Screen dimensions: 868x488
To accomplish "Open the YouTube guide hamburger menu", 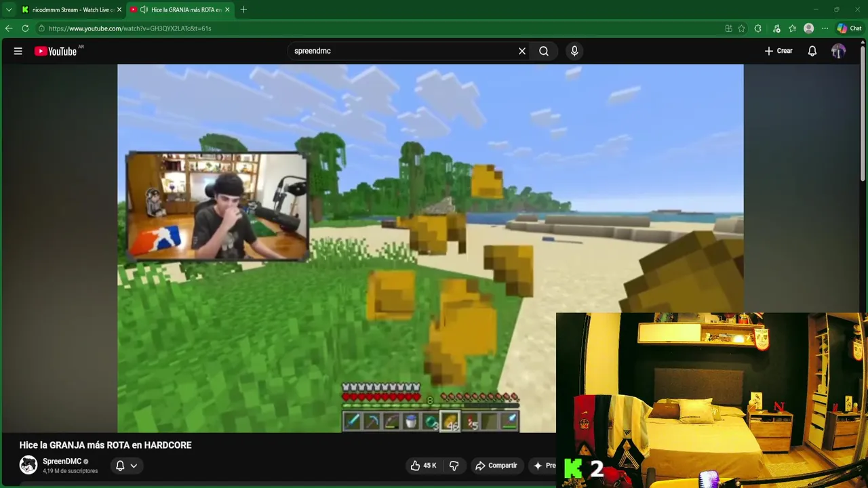I will [18, 51].
